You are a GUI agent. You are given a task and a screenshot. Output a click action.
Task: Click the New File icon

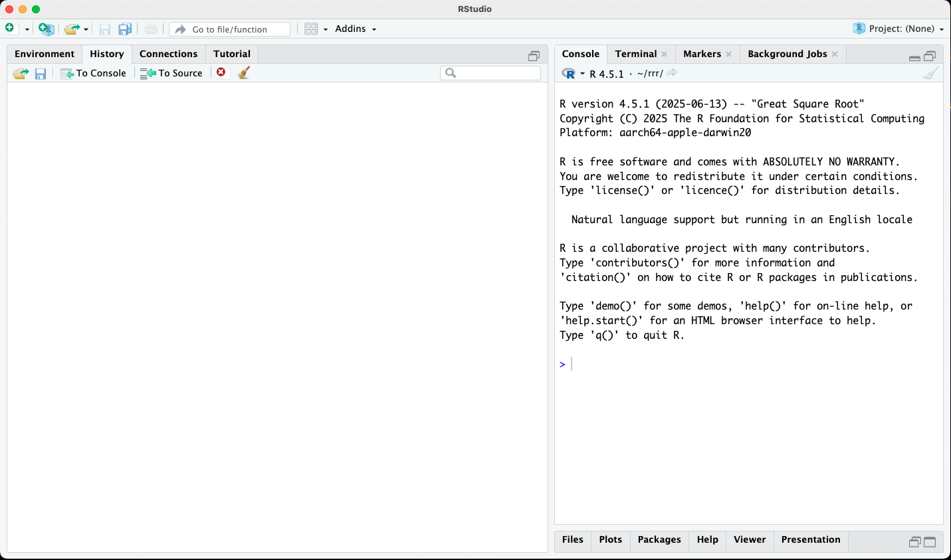point(10,29)
